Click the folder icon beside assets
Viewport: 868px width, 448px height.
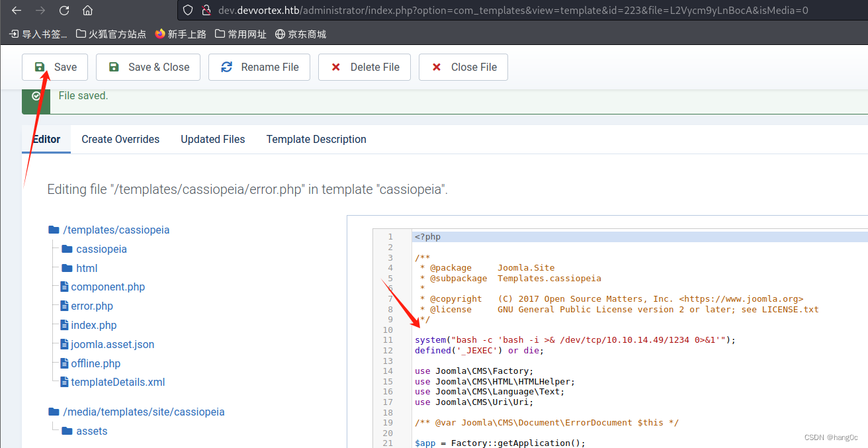click(x=67, y=431)
